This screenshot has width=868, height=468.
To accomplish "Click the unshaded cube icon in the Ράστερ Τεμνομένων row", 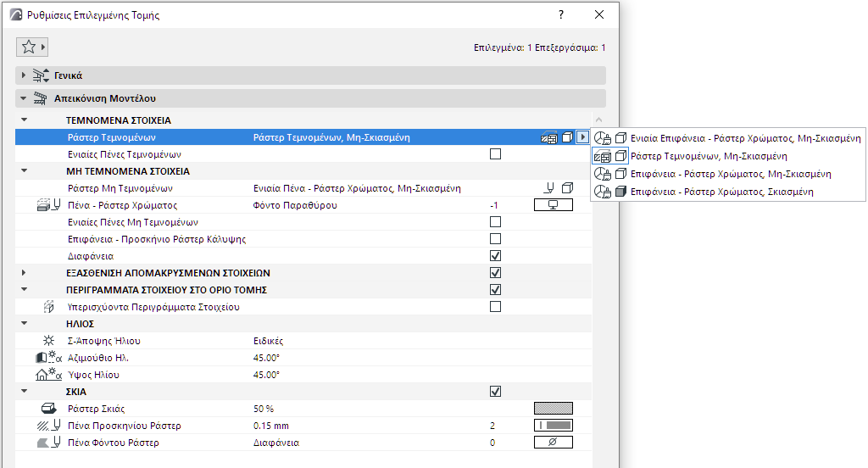I will (x=567, y=137).
